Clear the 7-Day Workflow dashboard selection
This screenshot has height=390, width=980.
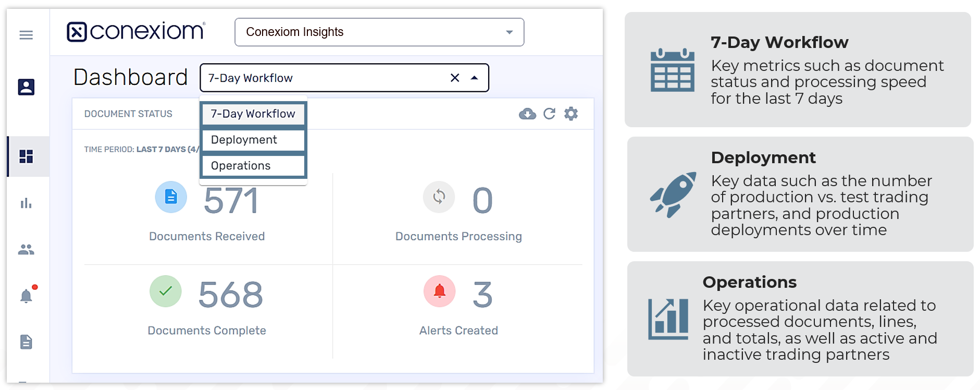click(455, 78)
